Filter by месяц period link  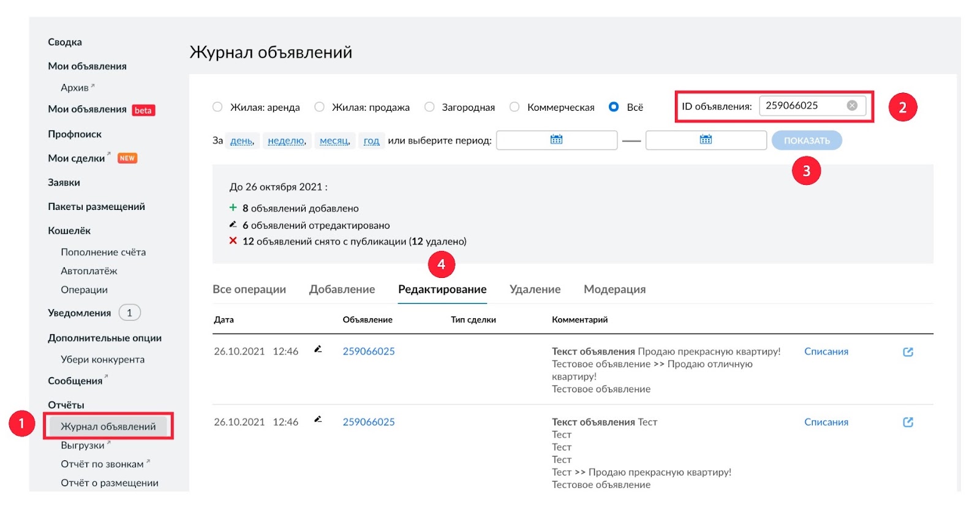[x=334, y=141]
